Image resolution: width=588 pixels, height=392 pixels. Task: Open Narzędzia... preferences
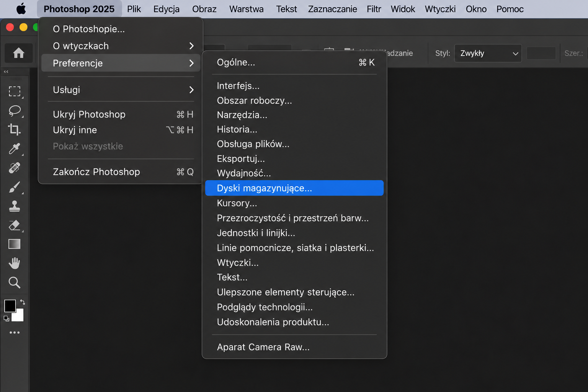point(294,115)
